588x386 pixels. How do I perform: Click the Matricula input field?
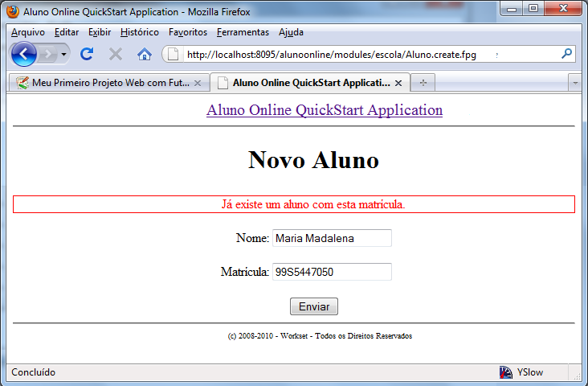(x=332, y=272)
